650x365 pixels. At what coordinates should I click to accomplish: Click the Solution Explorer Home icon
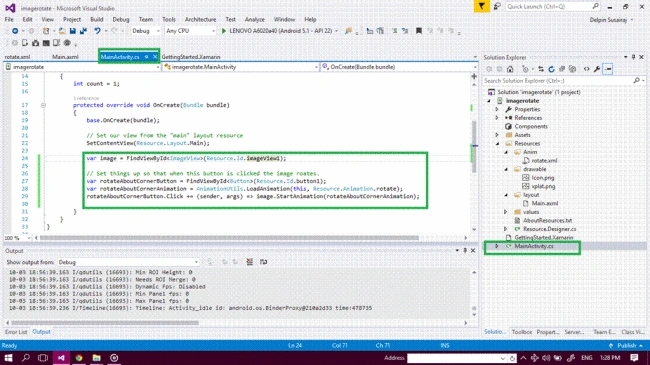(510, 69)
